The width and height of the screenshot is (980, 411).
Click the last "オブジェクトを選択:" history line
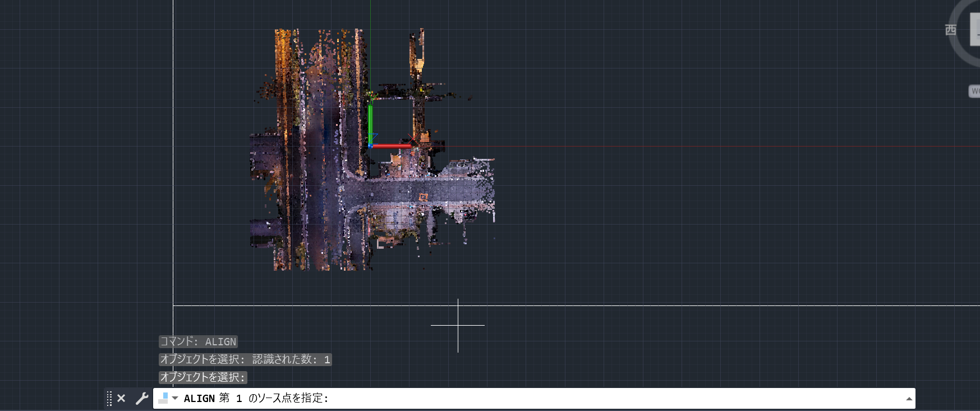coord(203,377)
